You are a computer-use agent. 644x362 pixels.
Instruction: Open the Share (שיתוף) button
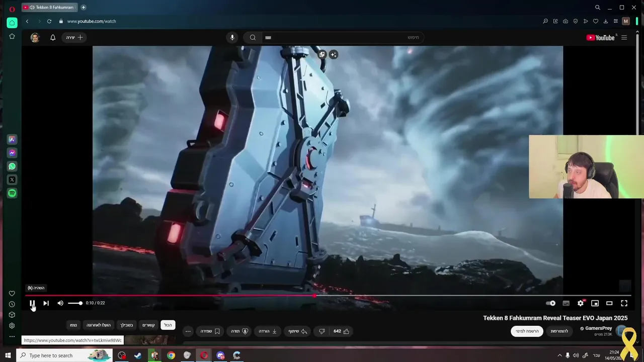pyautogui.click(x=297, y=331)
